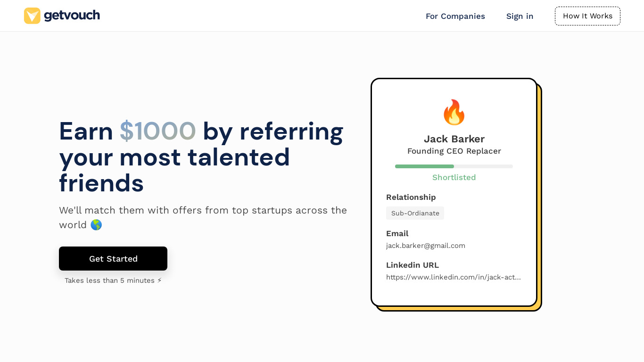Open the truncated LinkedIn profile URL
The width and height of the screenshot is (644, 362).
tap(453, 277)
